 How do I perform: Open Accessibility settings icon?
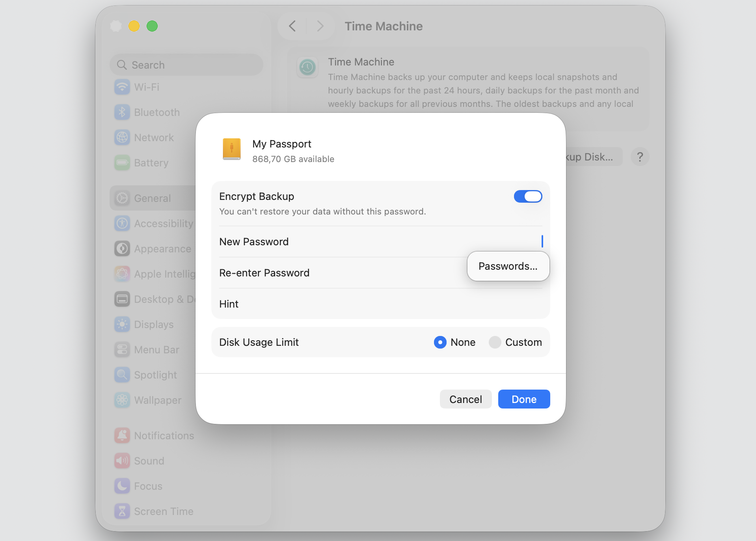tap(122, 224)
